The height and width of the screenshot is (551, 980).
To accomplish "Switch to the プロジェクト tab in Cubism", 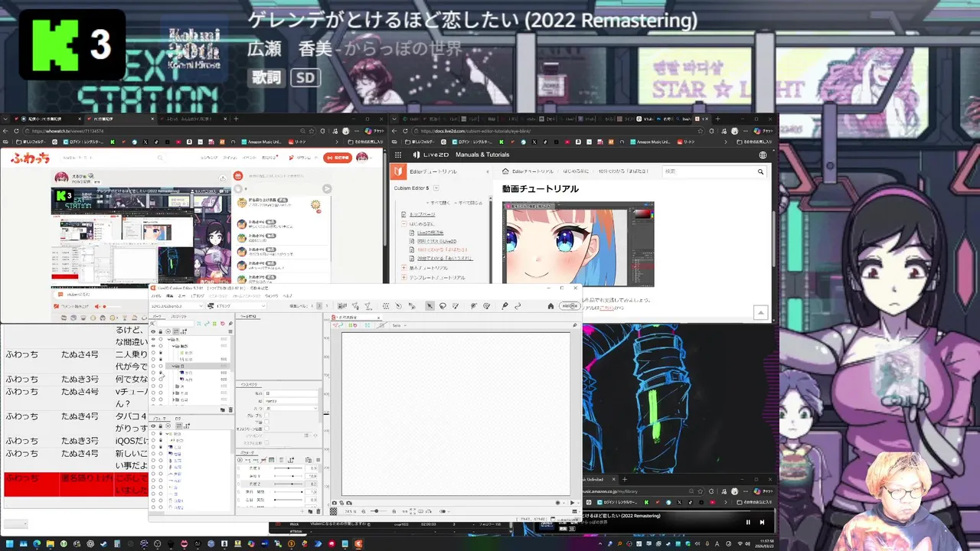I will [x=179, y=316].
